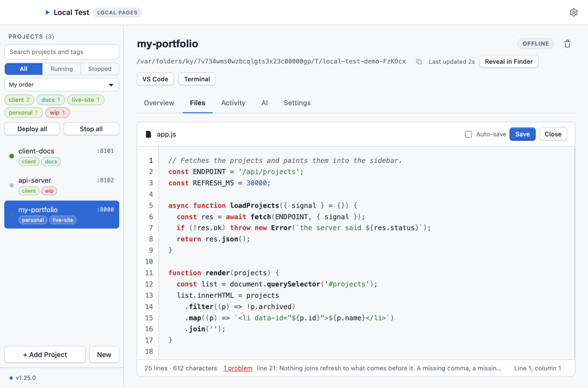Close the app.js editor
This screenshot has height=388, width=588.
click(553, 134)
